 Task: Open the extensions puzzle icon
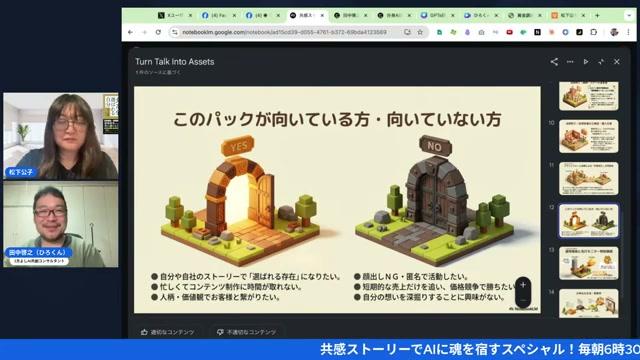click(x=593, y=32)
